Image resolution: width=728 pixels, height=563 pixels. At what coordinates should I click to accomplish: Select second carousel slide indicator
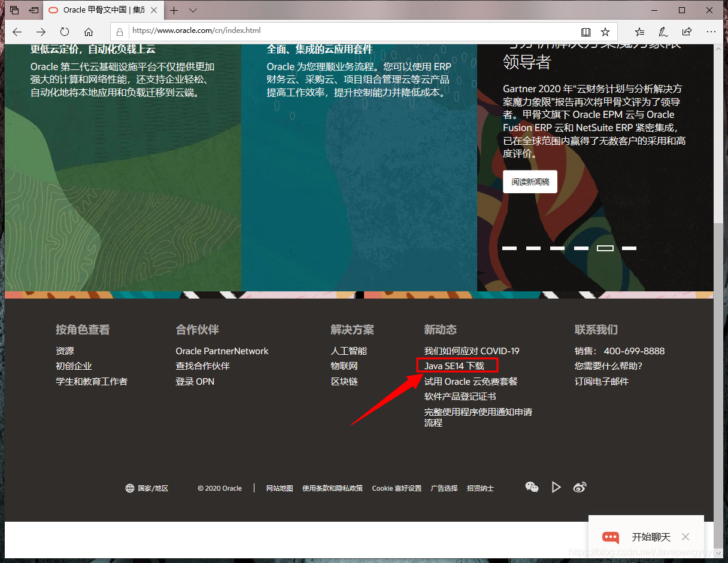533,248
